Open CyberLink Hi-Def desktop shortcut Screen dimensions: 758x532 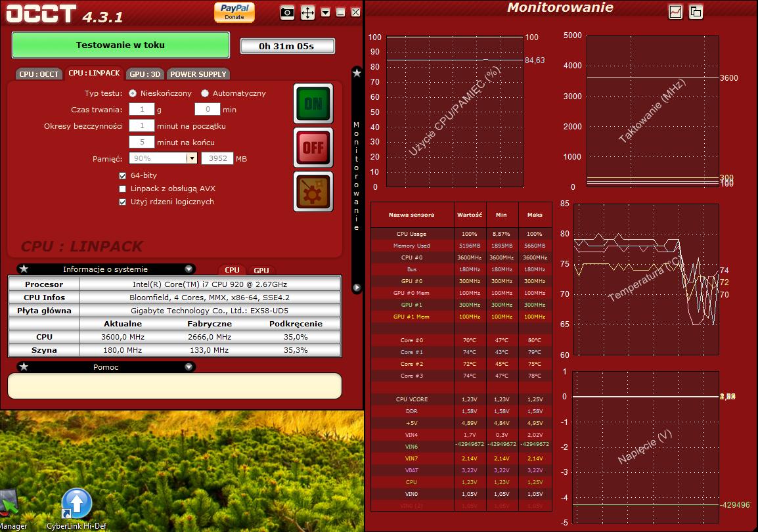click(76, 509)
